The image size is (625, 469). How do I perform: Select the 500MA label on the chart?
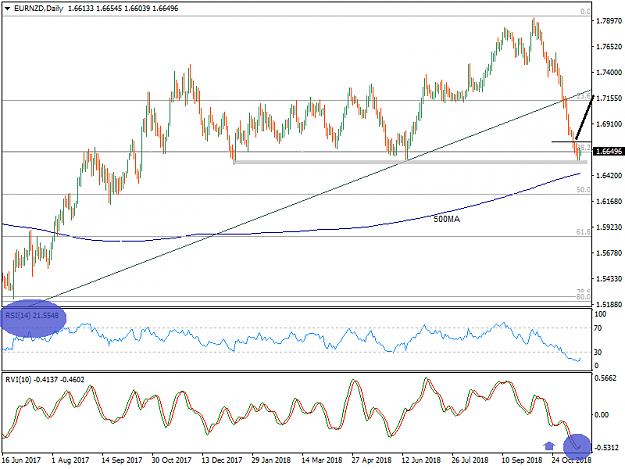[446, 219]
